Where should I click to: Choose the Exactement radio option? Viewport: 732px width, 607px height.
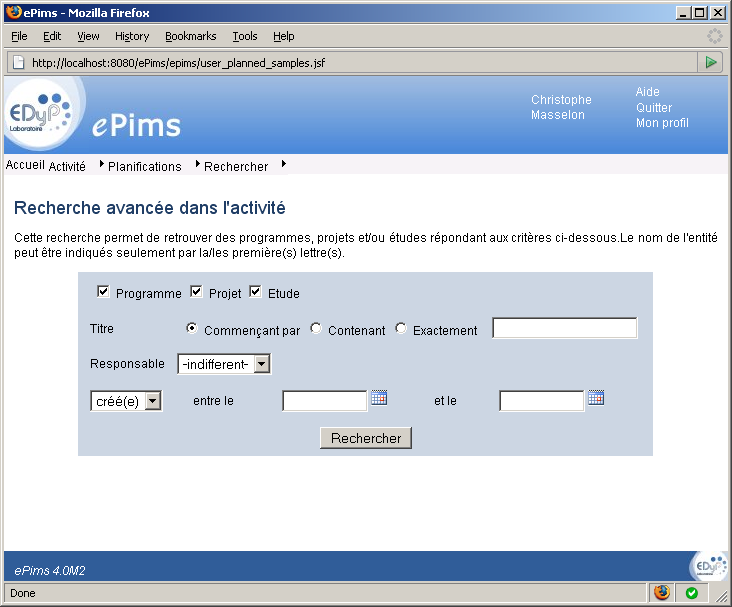(401, 329)
